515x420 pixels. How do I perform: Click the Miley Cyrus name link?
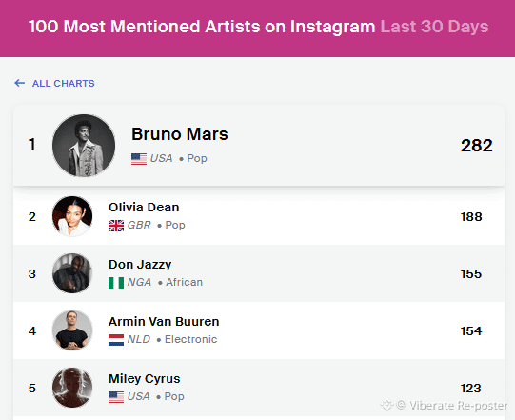point(144,379)
